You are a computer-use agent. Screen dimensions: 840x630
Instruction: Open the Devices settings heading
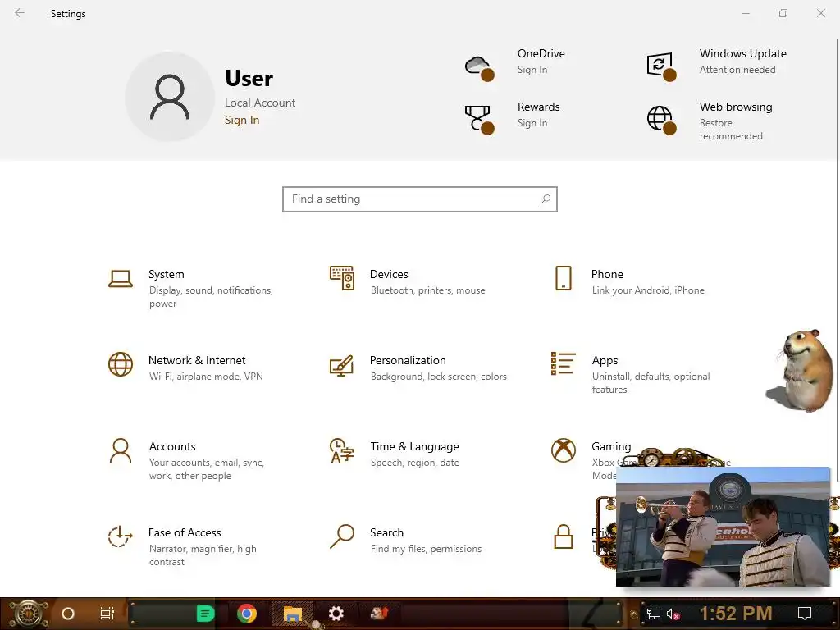[389, 274]
